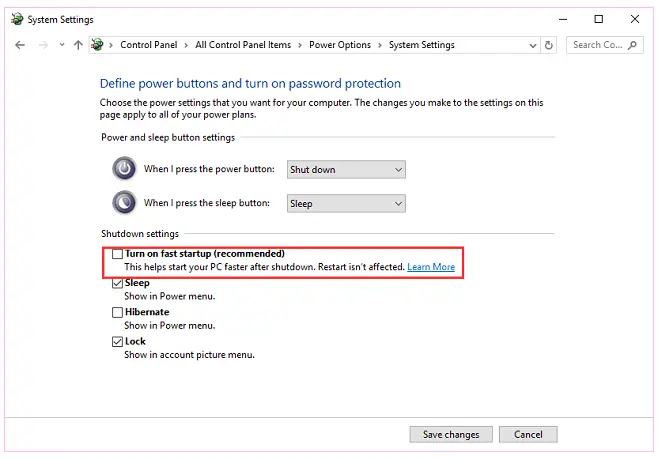Image resolution: width=660 pixels, height=460 pixels.
Task: Click the System Settings title bar icon
Action: (x=13, y=19)
